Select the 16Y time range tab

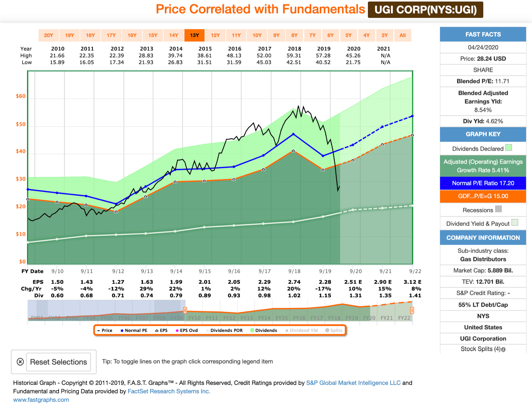tap(132, 35)
